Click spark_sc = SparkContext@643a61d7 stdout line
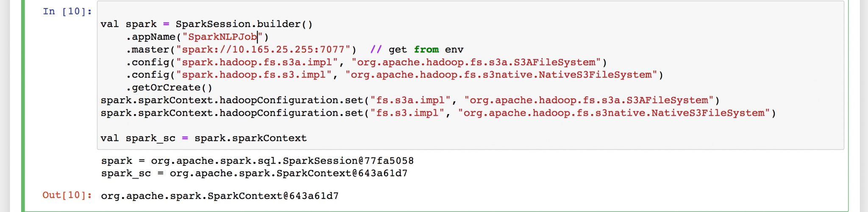Viewport: 868px width, 212px height. 254,173
